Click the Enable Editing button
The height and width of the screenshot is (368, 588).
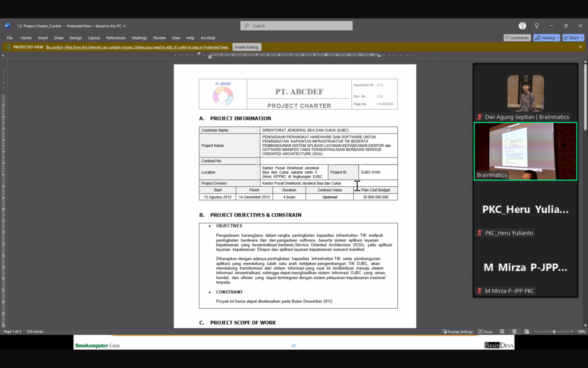click(247, 47)
